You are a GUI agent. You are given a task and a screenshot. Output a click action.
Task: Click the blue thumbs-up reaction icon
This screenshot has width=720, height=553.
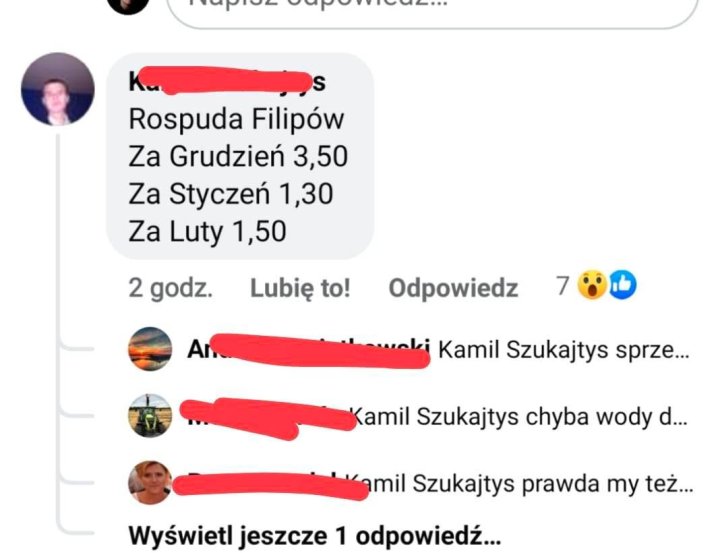coord(623,285)
